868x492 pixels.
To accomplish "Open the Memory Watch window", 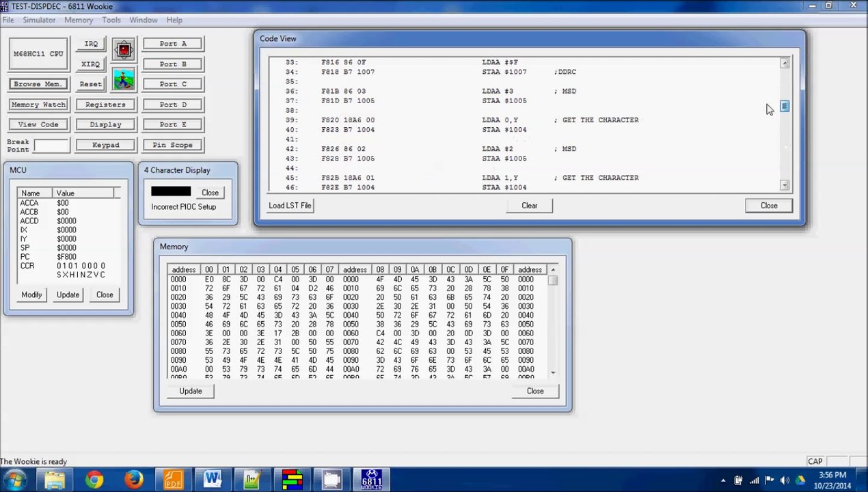I will [x=38, y=105].
